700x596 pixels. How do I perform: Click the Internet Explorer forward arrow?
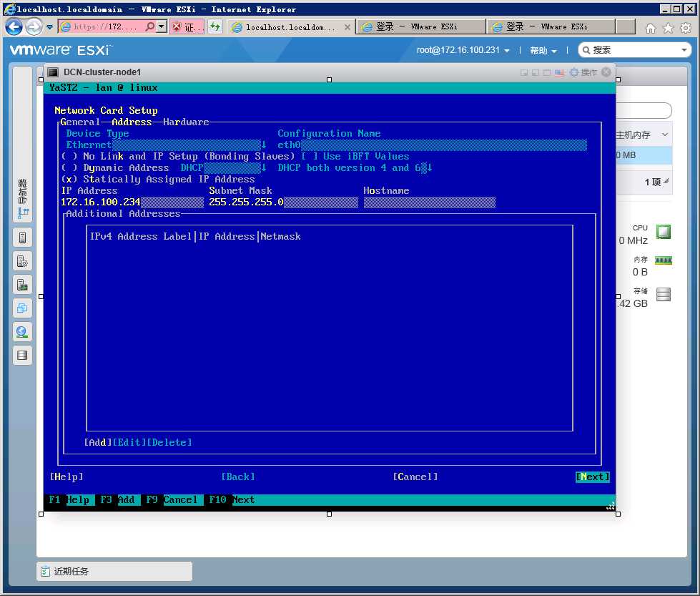click(x=34, y=26)
